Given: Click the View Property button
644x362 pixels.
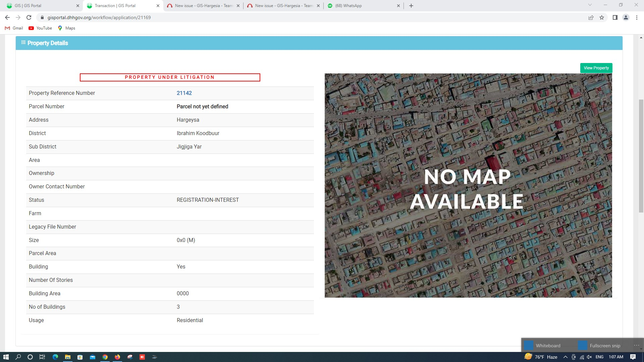Looking at the screenshot, I should tap(596, 68).
